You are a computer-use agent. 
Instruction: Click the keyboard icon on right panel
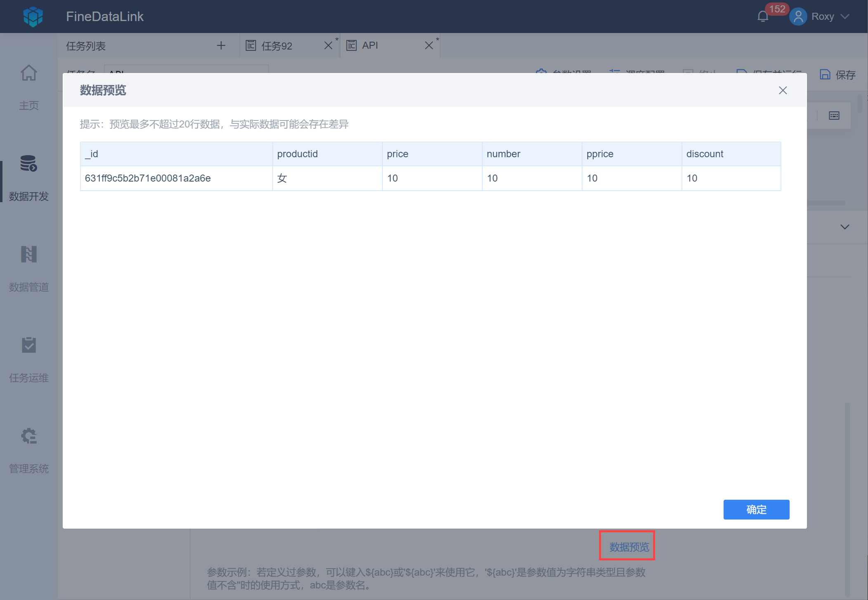pyautogui.click(x=834, y=116)
